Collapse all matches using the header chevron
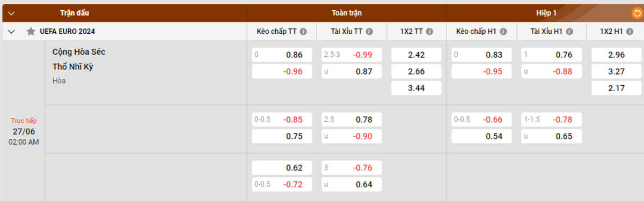This screenshot has height=201, width=644. tap(11, 13)
